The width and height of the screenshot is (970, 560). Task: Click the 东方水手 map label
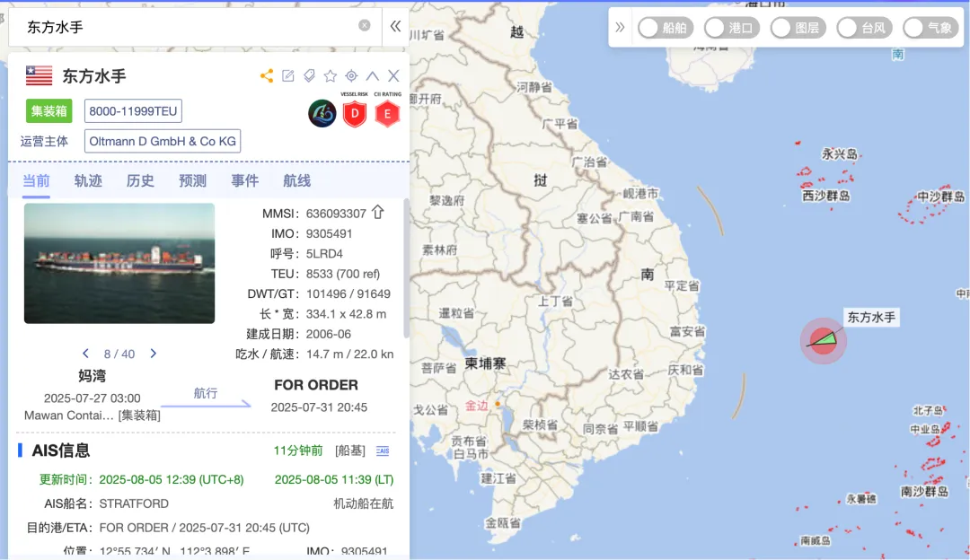(x=871, y=318)
